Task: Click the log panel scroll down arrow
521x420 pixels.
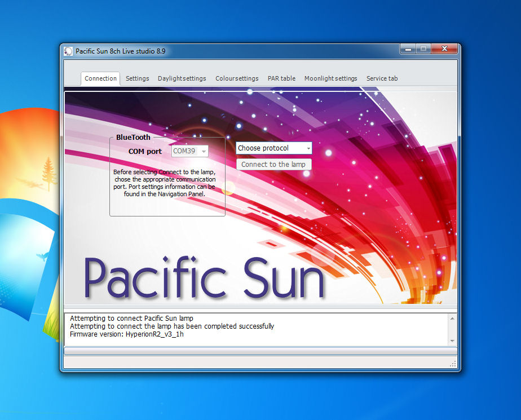Action: click(x=452, y=341)
